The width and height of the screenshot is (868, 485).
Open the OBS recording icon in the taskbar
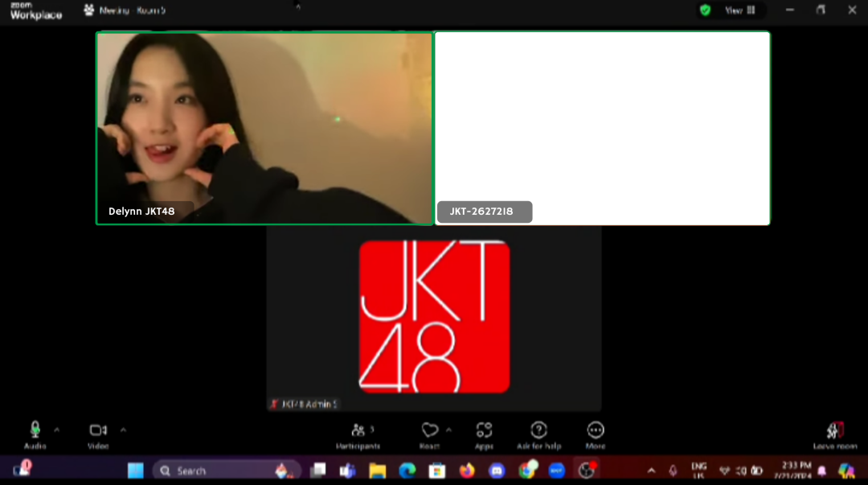point(587,471)
